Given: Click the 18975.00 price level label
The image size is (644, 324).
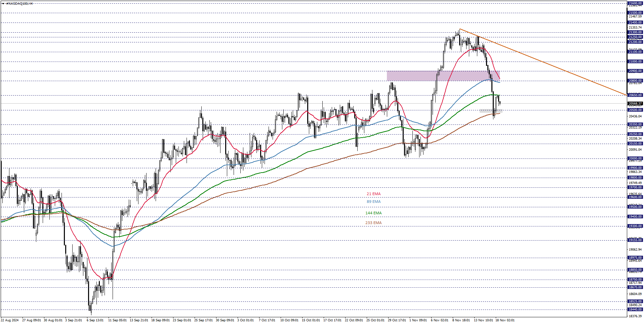Looking at the screenshot, I should pyautogui.click(x=635, y=258).
